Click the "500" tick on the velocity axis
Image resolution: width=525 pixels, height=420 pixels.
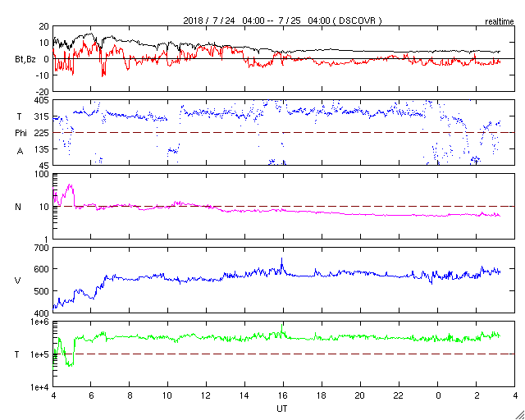tap(43, 291)
